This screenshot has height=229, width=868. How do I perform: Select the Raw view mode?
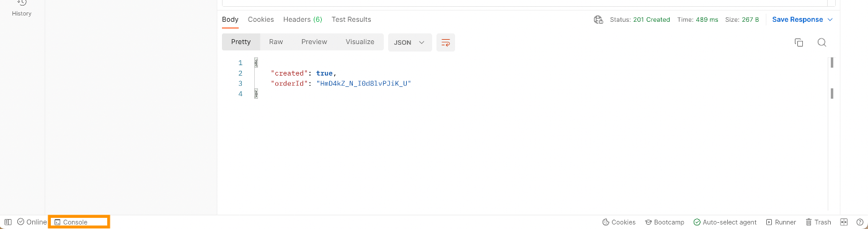[276, 42]
